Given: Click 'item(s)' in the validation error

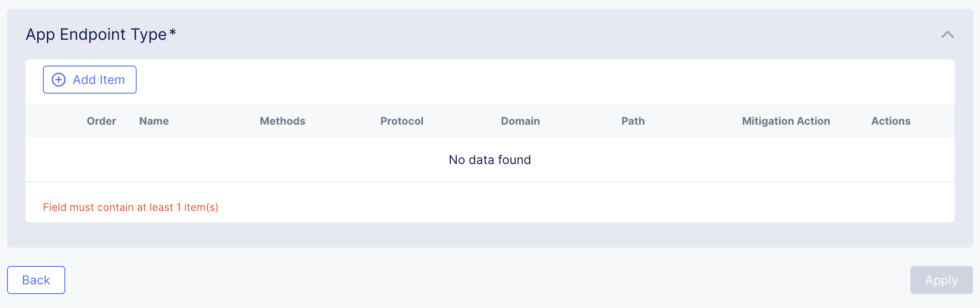Looking at the screenshot, I should point(201,207).
